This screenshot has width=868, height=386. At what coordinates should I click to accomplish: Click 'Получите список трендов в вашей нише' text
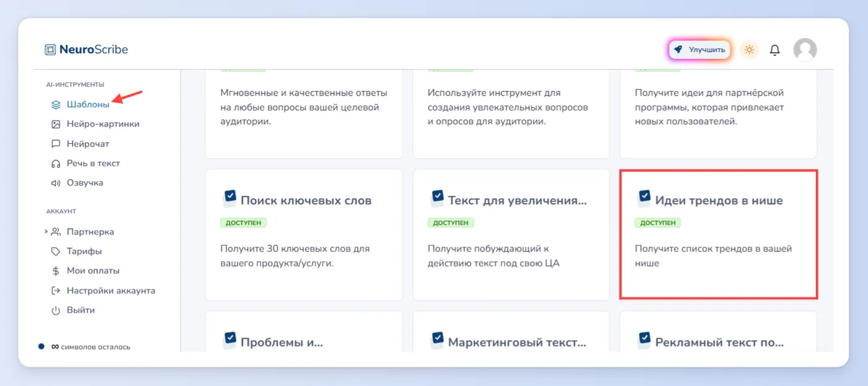click(x=714, y=256)
